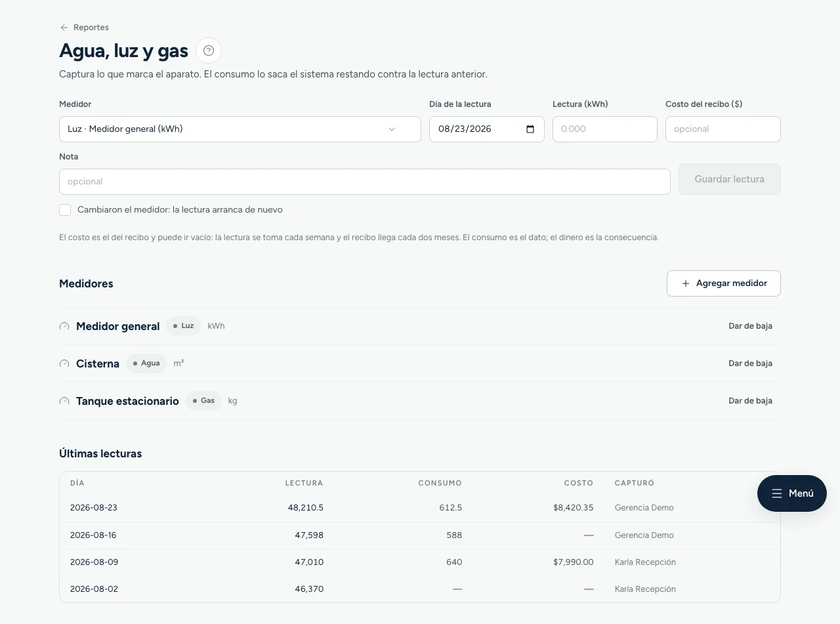Click the gauge icon next to Tanque estacionario
This screenshot has width=840, height=624.
click(x=64, y=401)
